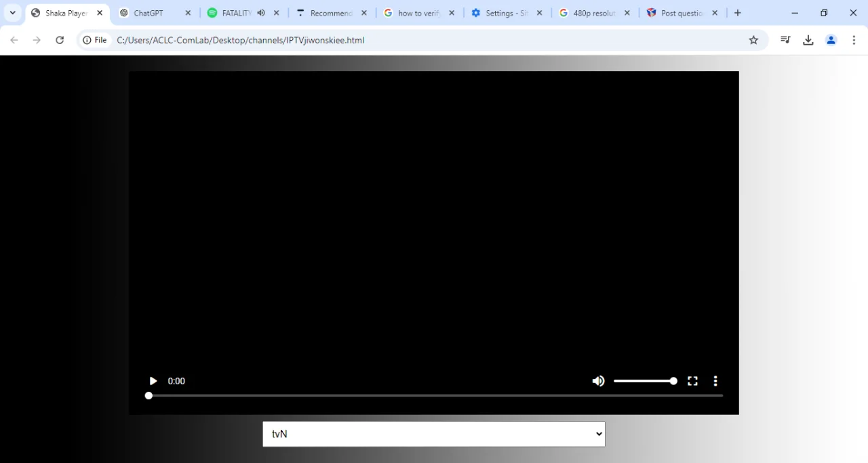Go forward to the next page

[x=37, y=40]
